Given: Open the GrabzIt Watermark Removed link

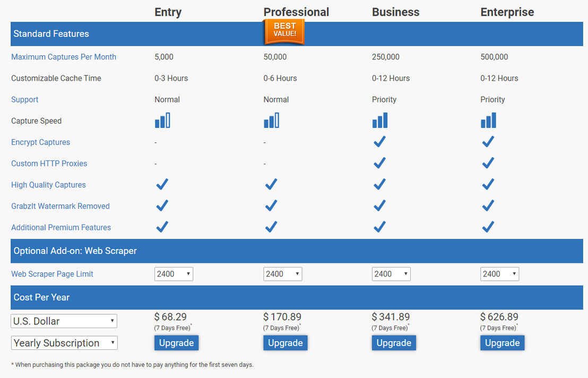Looking at the screenshot, I should 60,206.
